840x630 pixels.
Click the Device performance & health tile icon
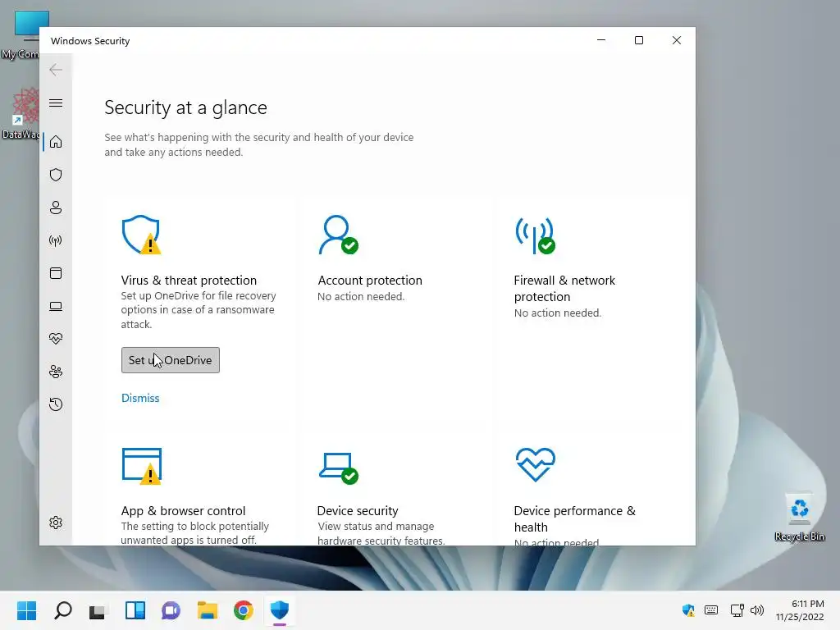pos(535,464)
